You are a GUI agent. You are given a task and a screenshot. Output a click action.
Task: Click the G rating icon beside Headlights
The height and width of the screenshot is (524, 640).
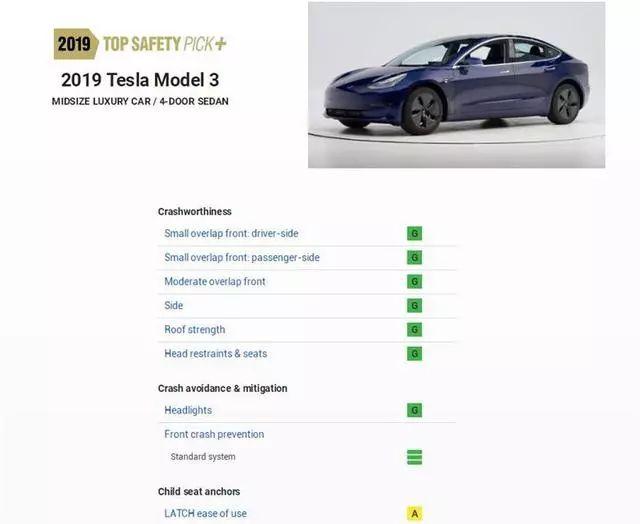click(414, 410)
